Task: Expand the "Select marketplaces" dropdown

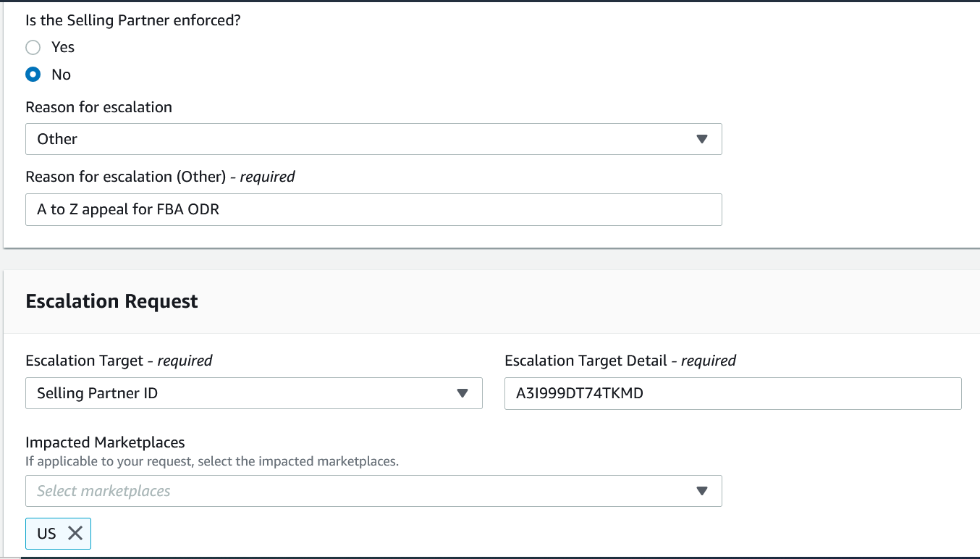Action: pyautogui.click(x=362, y=491)
